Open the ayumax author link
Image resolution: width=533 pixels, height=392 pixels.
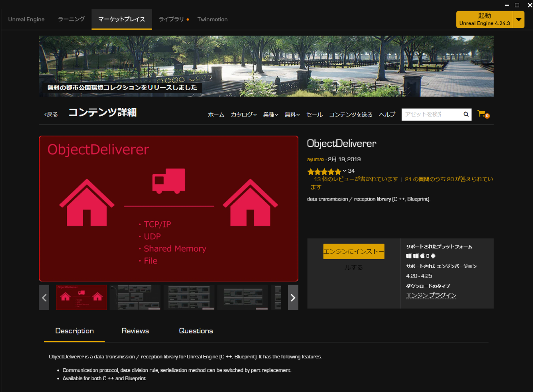[x=316, y=159]
